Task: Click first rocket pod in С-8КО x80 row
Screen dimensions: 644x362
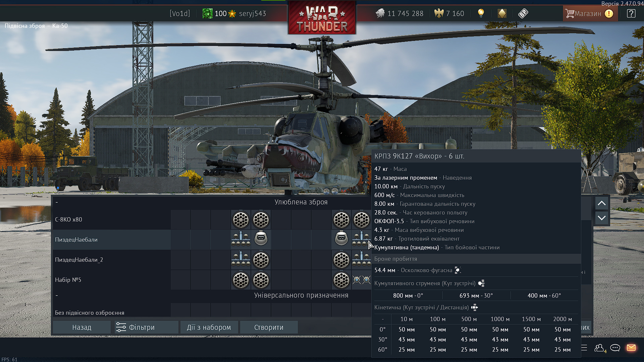Action: [x=241, y=220]
